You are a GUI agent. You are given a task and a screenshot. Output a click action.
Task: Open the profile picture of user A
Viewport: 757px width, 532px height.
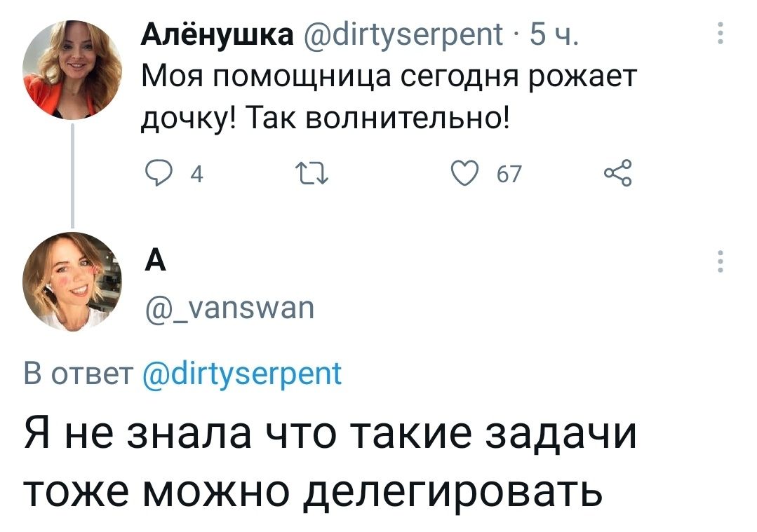coord(72,281)
